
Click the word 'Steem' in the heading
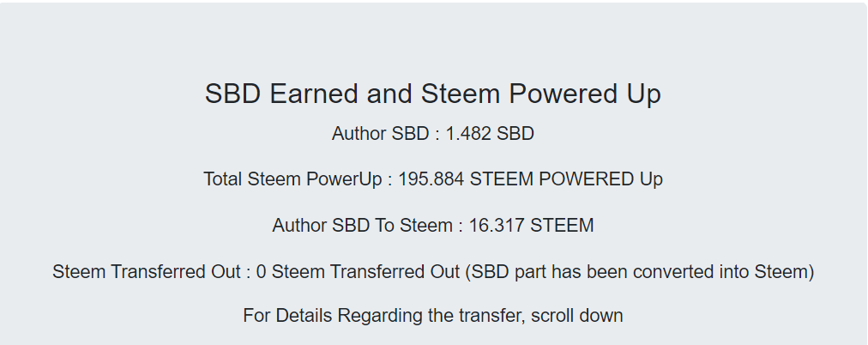click(x=461, y=94)
